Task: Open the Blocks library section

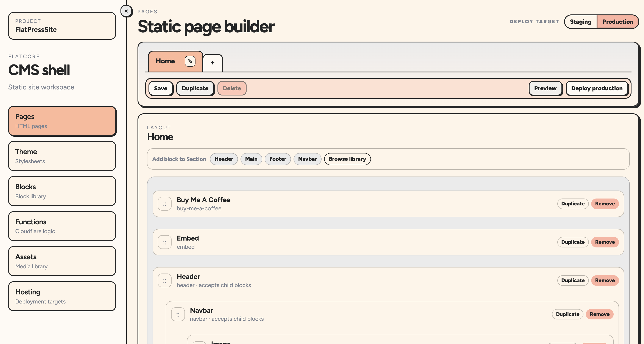Action: pos(62,191)
